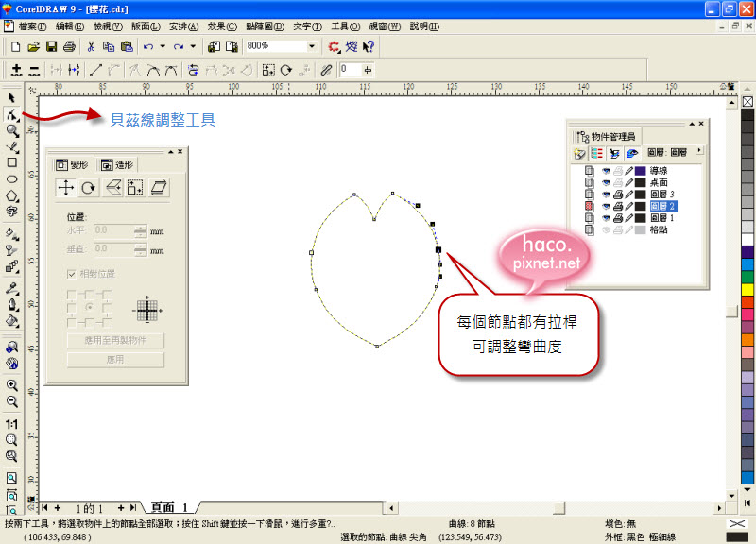
Task: Select the Zoom tool in toolbox
Action: [11, 130]
